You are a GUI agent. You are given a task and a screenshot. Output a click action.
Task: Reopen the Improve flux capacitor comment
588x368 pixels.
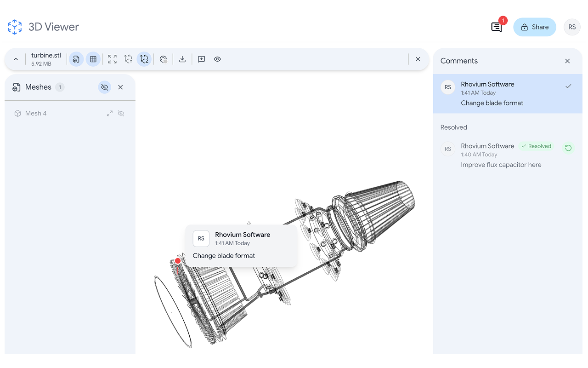[x=568, y=148]
